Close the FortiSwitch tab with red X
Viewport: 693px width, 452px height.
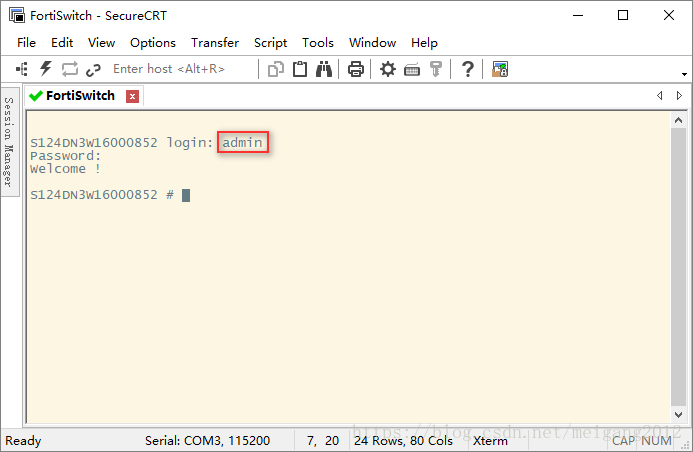coord(132,96)
